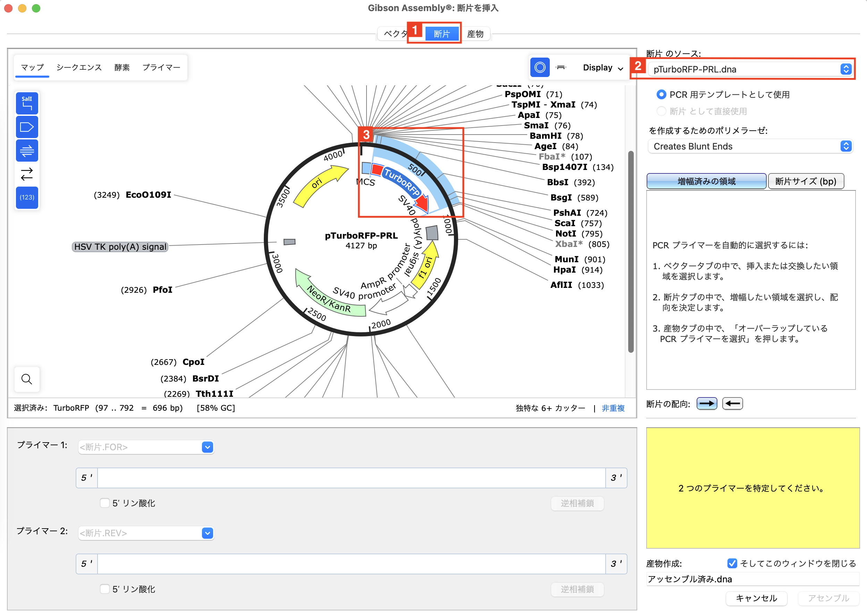Enable 5′ リン酸化 for primer 1
The image size is (867, 616).
click(105, 503)
